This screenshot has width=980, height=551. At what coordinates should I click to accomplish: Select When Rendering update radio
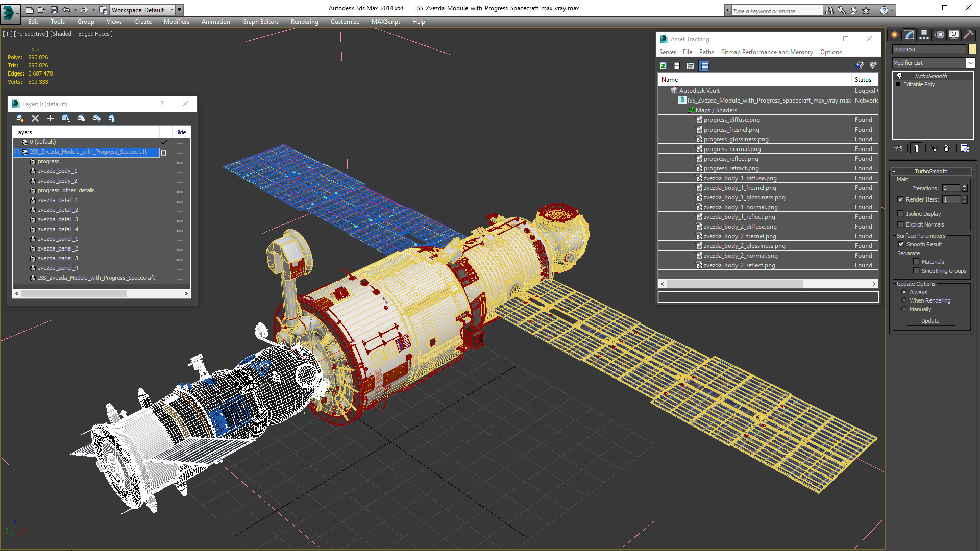pos(904,300)
